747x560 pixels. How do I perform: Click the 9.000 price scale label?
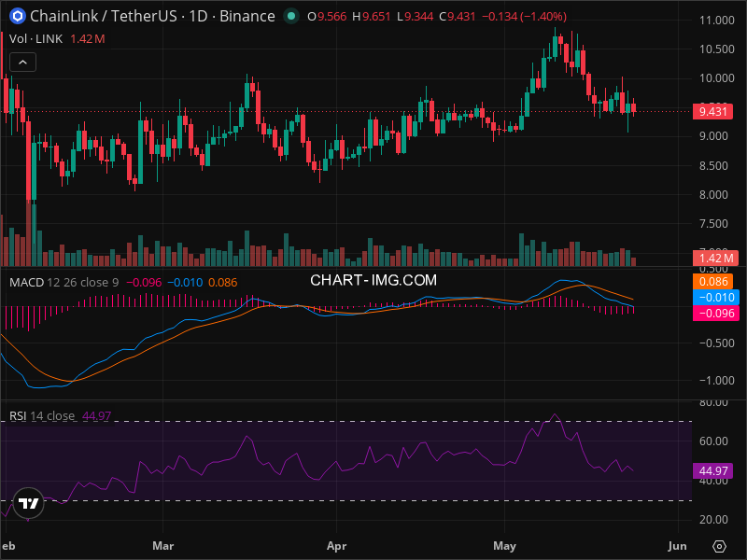tap(713, 136)
